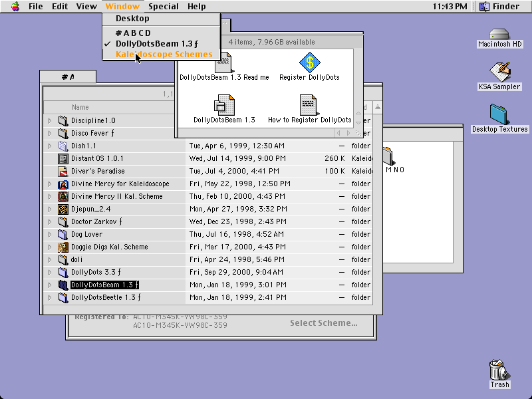Open the Edit menu
This screenshot has width=532, height=399.
(x=60, y=7)
